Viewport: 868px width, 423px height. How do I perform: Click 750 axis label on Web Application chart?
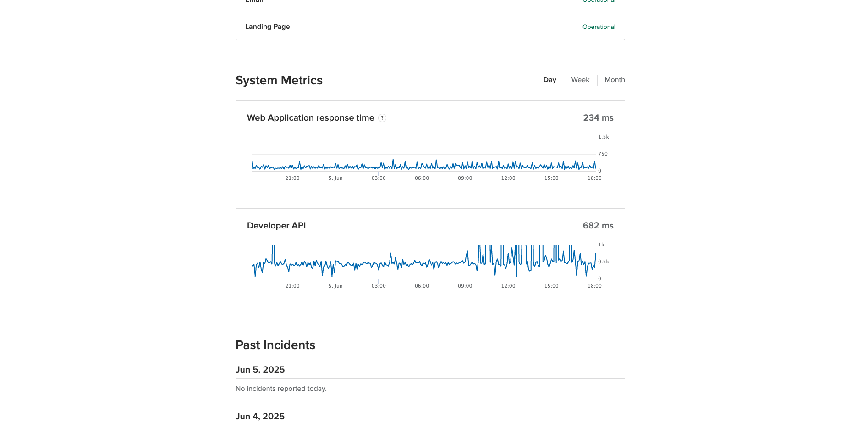click(x=603, y=154)
